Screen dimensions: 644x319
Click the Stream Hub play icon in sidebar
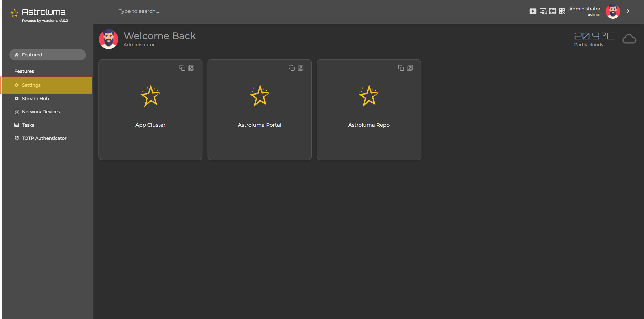tap(16, 98)
